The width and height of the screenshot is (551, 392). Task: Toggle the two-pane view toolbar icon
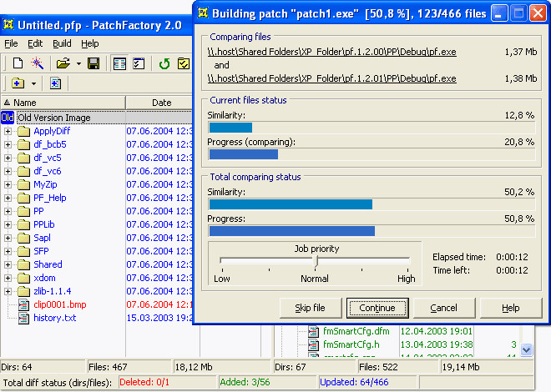119,64
